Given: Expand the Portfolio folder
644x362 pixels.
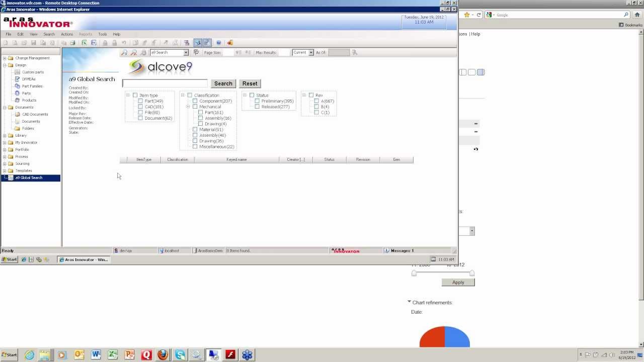Looking at the screenshot, I should [5, 149].
